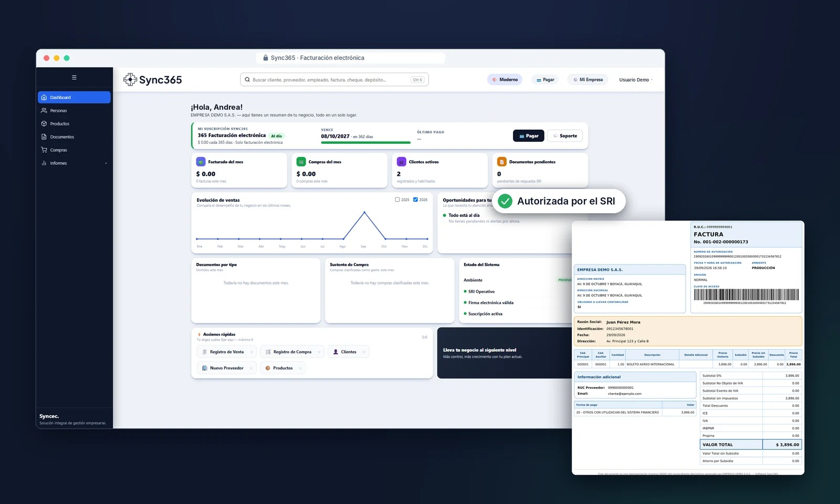This screenshot has width=840, height=504.
Task: Click the dark Pagar button in subscription card
Action: (529, 136)
